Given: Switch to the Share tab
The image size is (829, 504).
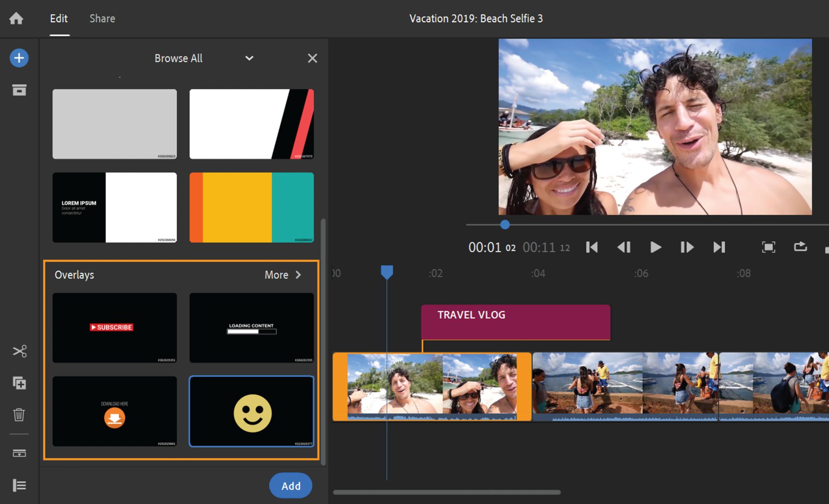Looking at the screenshot, I should (x=102, y=19).
